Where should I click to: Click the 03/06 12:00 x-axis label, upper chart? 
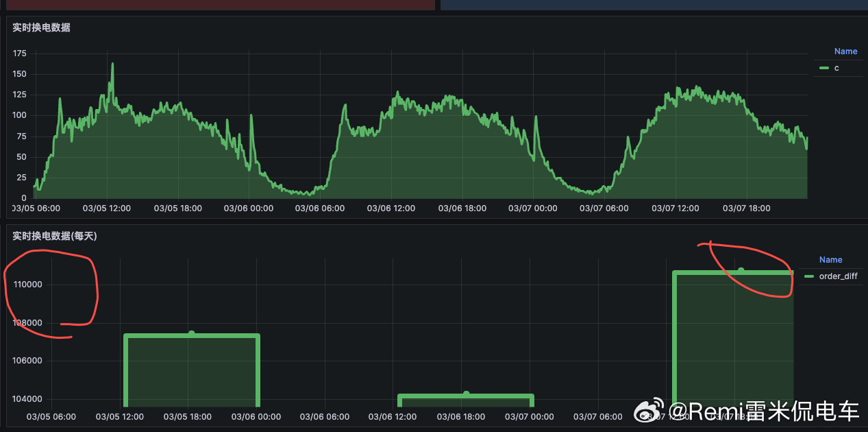[x=390, y=208]
